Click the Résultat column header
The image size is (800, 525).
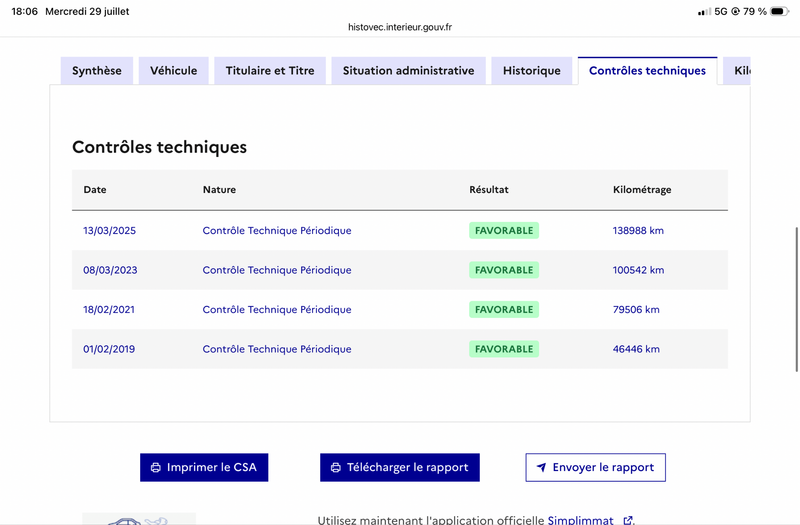click(489, 189)
